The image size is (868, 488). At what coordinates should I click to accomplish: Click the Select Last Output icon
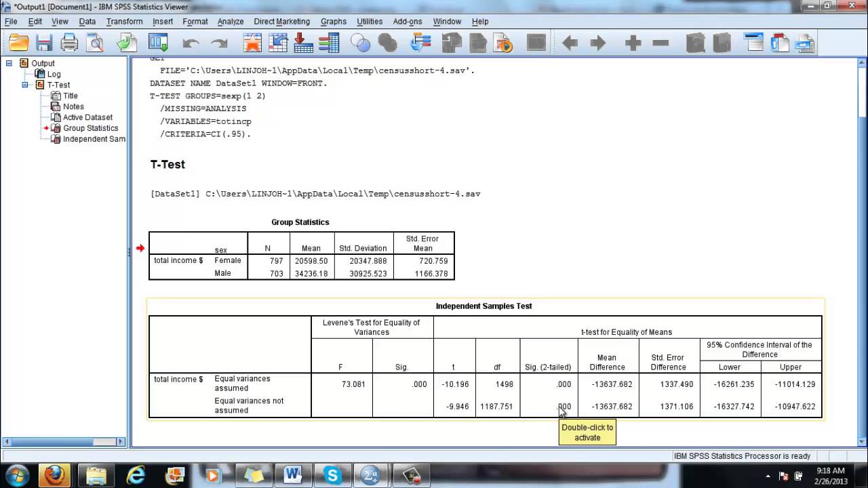click(421, 43)
